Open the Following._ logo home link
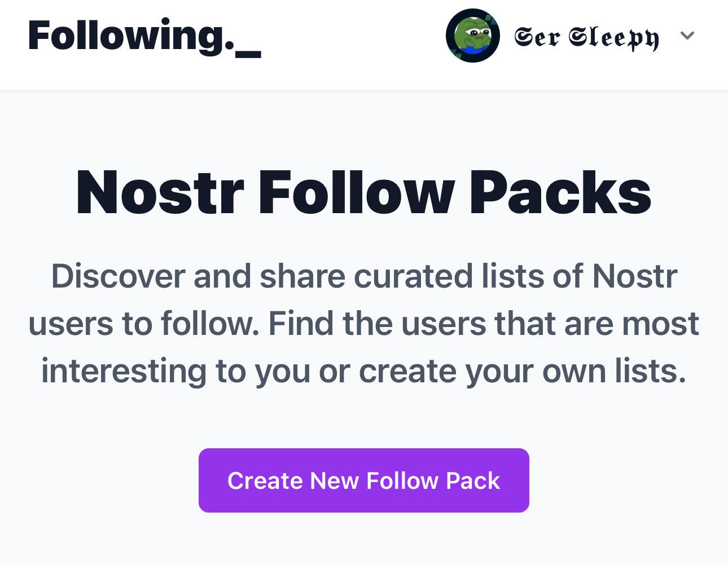The width and height of the screenshot is (728, 565). (x=144, y=36)
